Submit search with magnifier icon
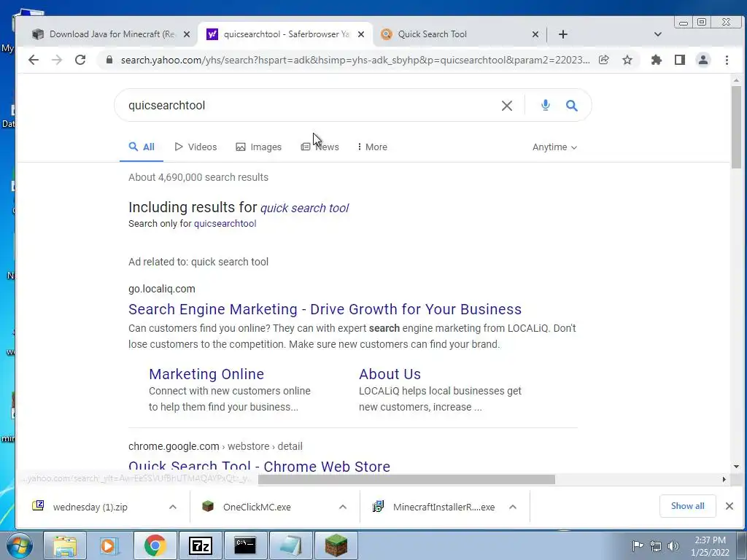 tap(572, 106)
